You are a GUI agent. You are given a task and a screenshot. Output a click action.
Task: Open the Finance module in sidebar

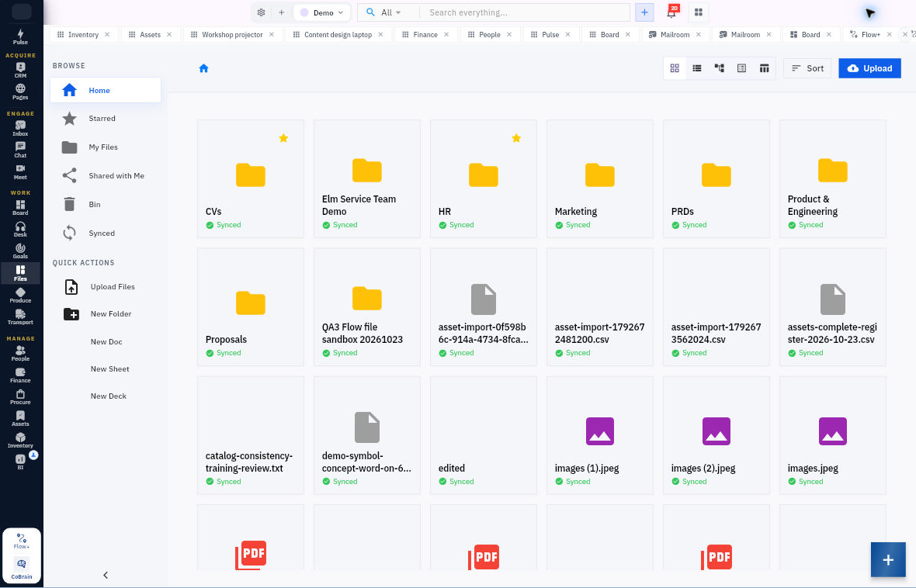(x=20, y=375)
